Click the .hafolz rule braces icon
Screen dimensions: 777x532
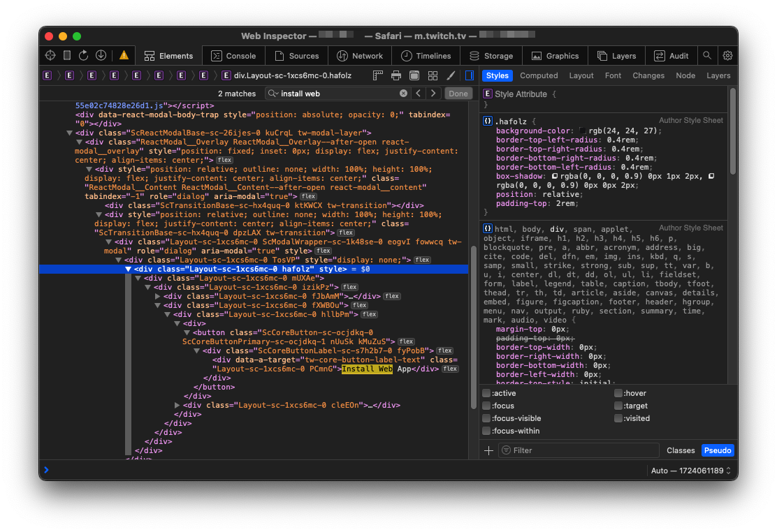[488, 121]
